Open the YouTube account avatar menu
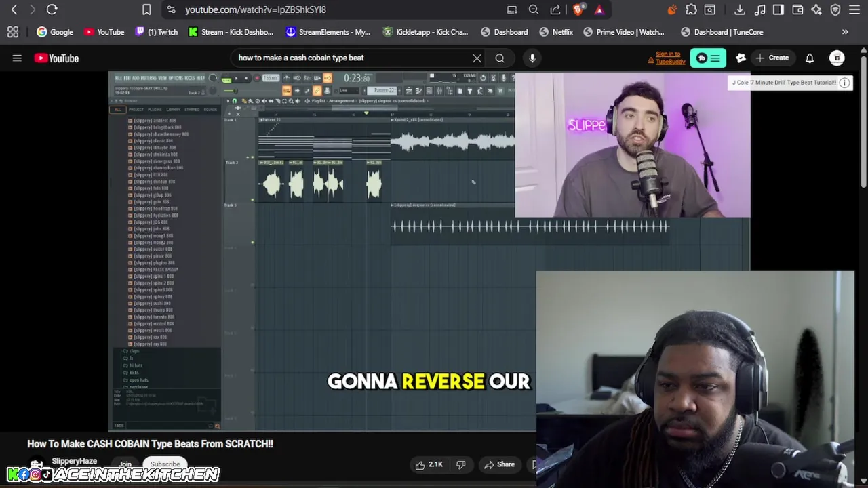The height and width of the screenshot is (488, 868). click(837, 58)
